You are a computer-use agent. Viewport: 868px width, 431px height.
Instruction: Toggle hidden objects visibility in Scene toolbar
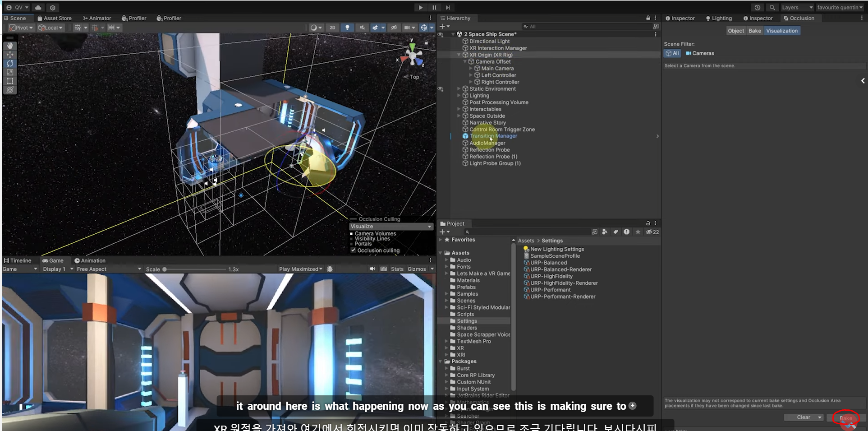(x=394, y=28)
